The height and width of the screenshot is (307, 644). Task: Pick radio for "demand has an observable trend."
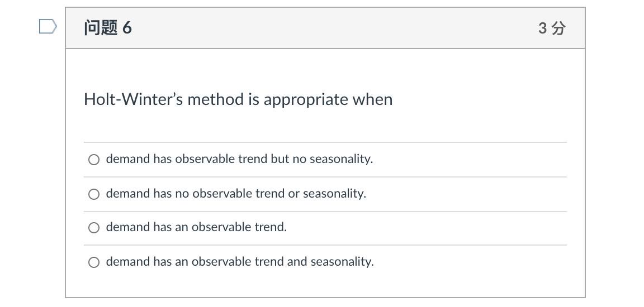(x=94, y=228)
